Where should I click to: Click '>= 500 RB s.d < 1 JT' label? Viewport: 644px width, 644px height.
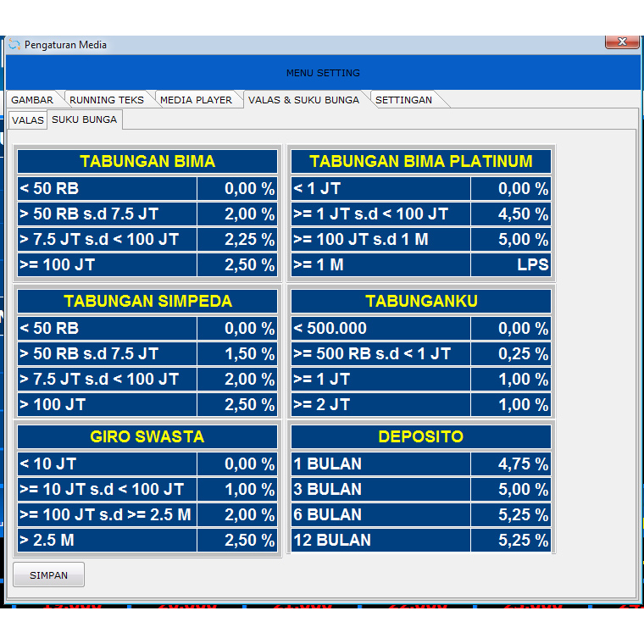click(x=380, y=353)
